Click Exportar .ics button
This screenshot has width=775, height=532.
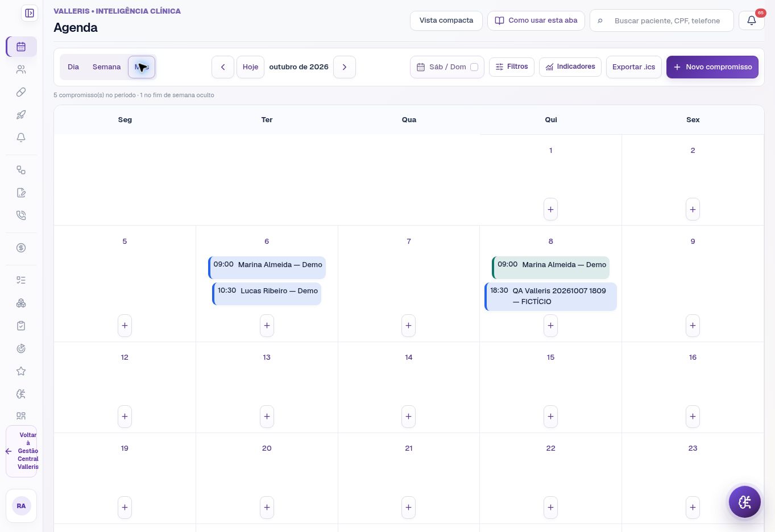point(634,67)
